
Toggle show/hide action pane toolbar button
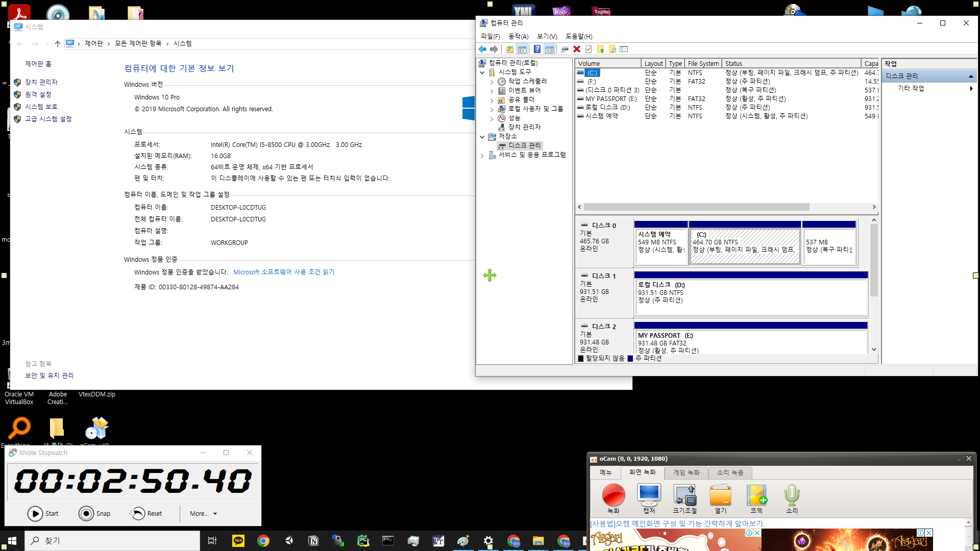pyautogui.click(x=549, y=49)
